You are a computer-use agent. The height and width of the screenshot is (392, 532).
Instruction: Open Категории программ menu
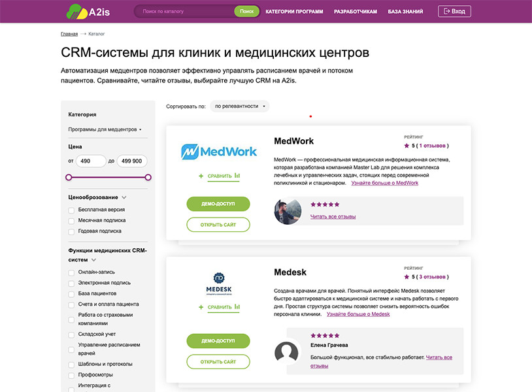tap(294, 12)
